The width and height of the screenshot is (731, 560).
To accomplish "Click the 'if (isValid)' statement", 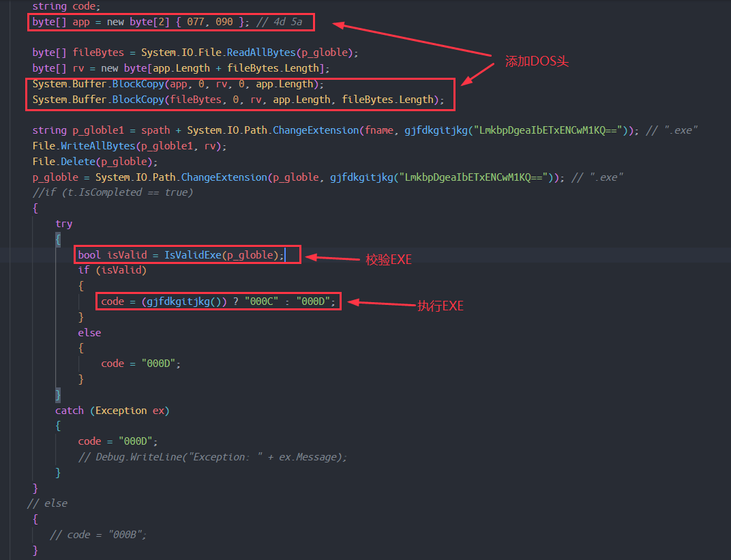I will (x=112, y=270).
